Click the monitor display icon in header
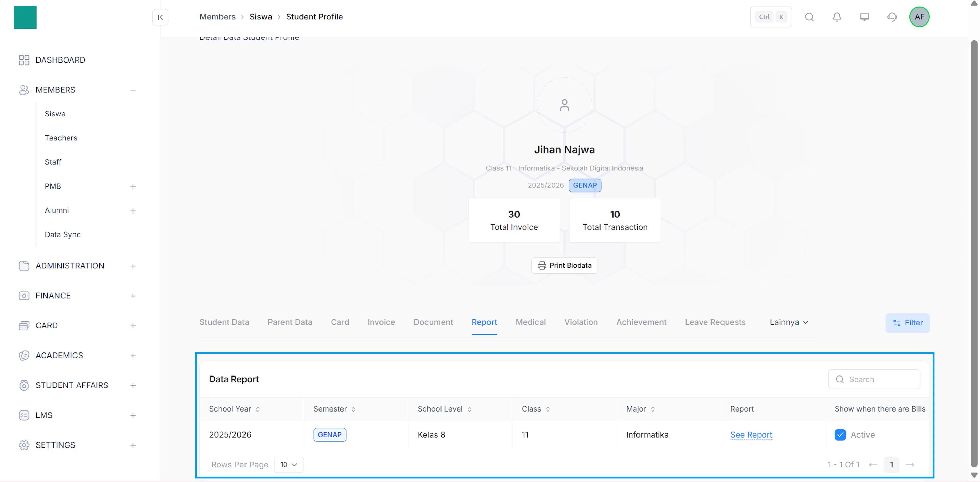Viewport: 980px width, 482px height. 864,17
